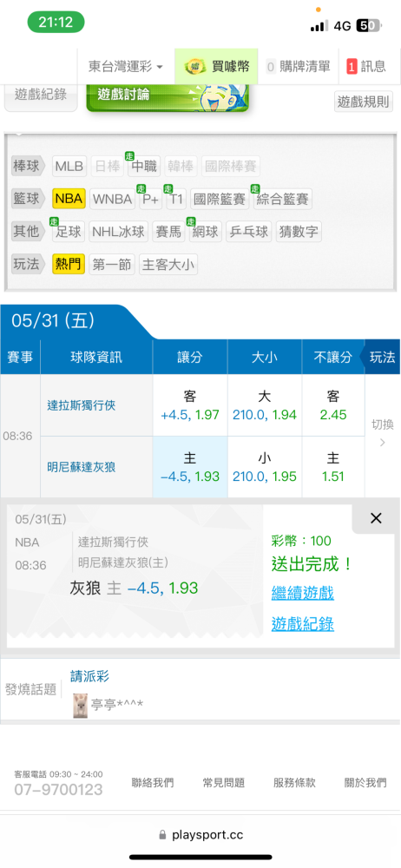Open the 關於我們 footer link
The image size is (401, 868).
pos(365,783)
